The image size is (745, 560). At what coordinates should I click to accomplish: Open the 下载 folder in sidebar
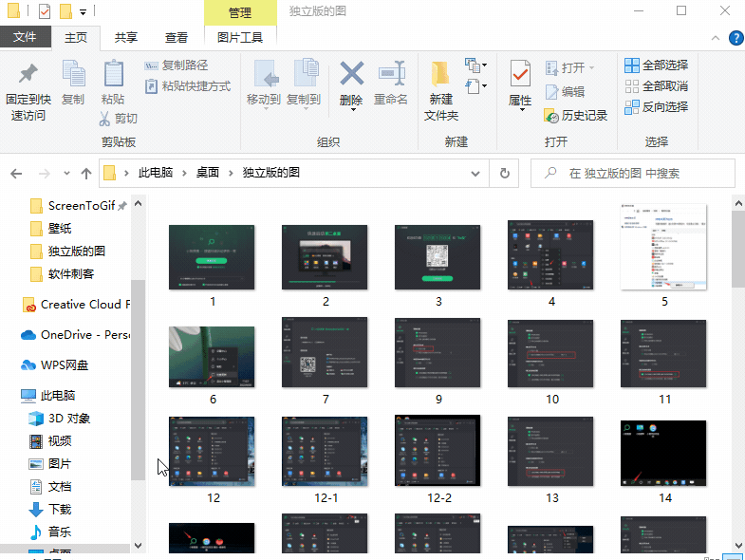pos(50,510)
